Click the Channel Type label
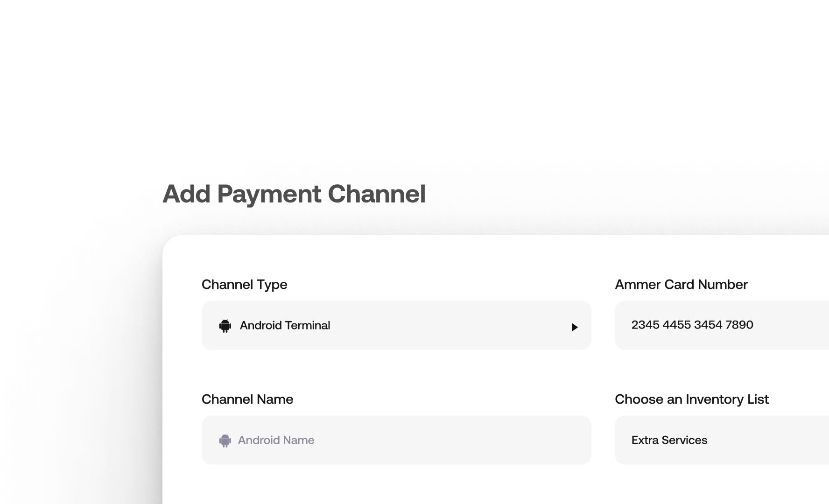The image size is (829, 504). (x=244, y=285)
